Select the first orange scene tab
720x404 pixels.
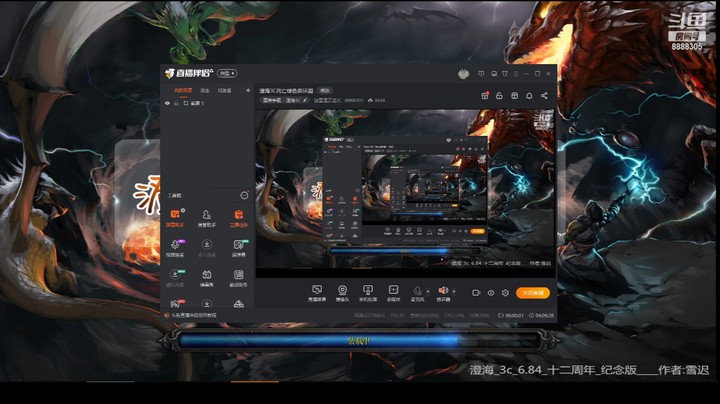pos(183,90)
